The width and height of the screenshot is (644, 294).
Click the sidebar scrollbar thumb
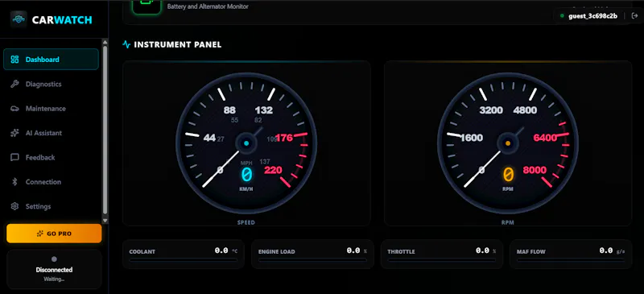(x=105, y=130)
